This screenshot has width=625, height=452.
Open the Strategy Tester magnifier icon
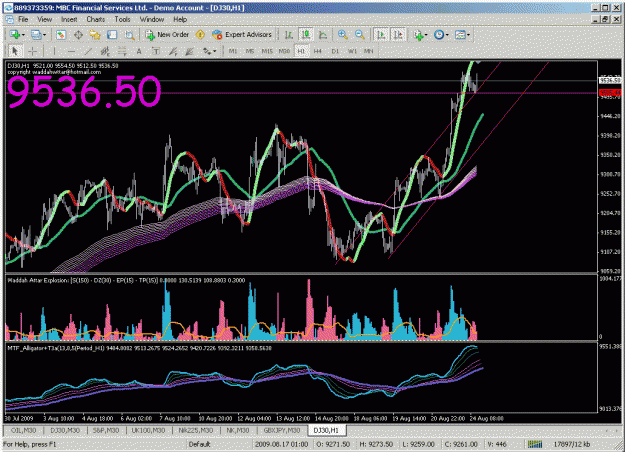pyautogui.click(x=129, y=35)
